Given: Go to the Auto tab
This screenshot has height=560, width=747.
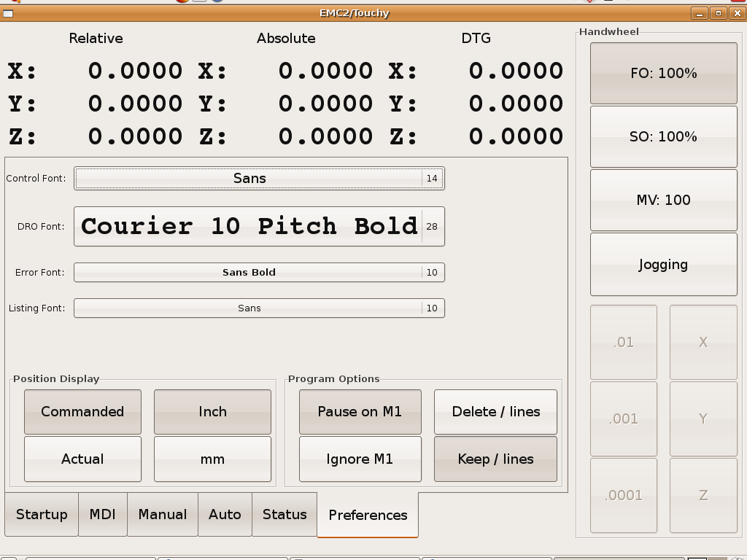Looking at the screenshot, I should [x=225, y=514].
